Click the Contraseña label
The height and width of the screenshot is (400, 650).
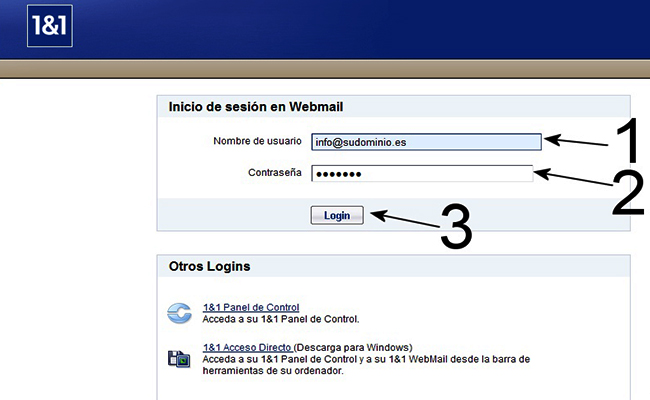(x=274, y=173)
